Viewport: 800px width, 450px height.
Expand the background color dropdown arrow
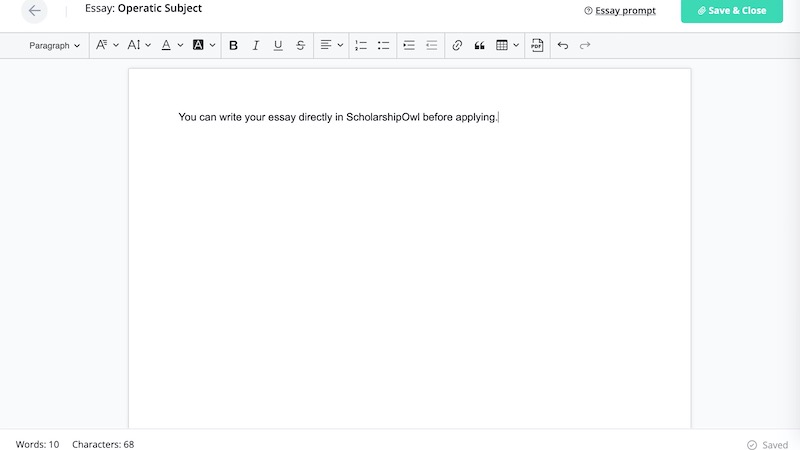[x=212, y=45]
